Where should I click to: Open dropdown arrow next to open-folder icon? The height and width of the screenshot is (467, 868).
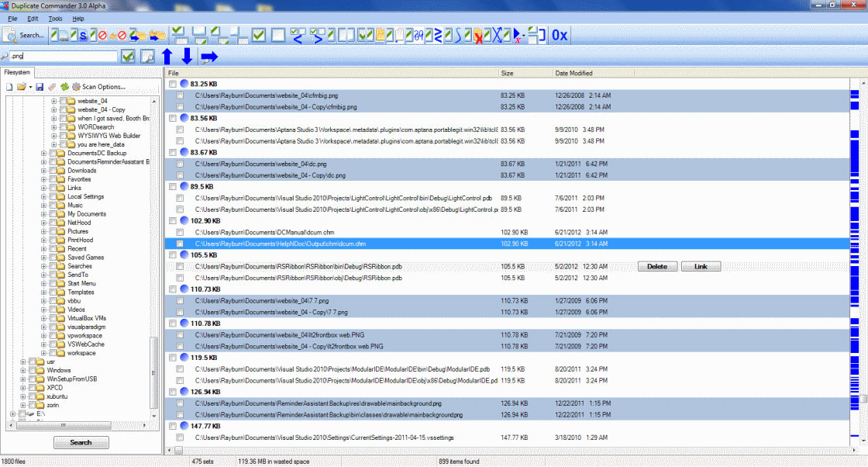(30, 87)
